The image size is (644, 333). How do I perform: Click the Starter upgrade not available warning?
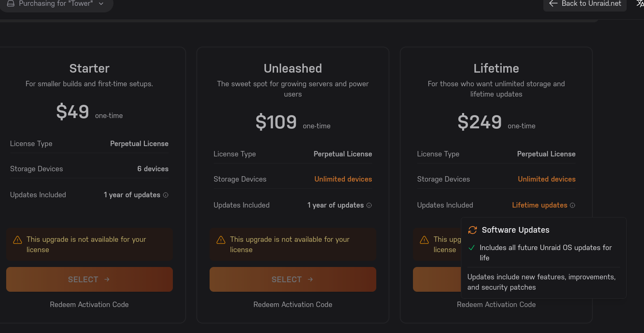pyautogui.click(x=90, y=244)
